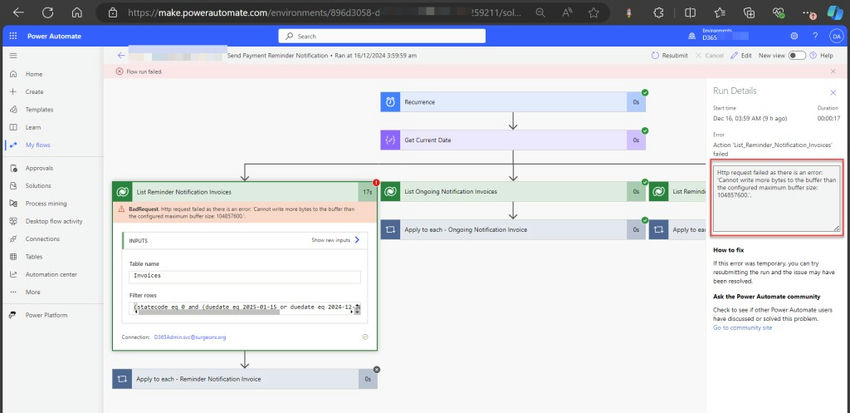Viewport: 850px width, 413px height.
Task: Toggle the New view switch
Action: (796, 55)
